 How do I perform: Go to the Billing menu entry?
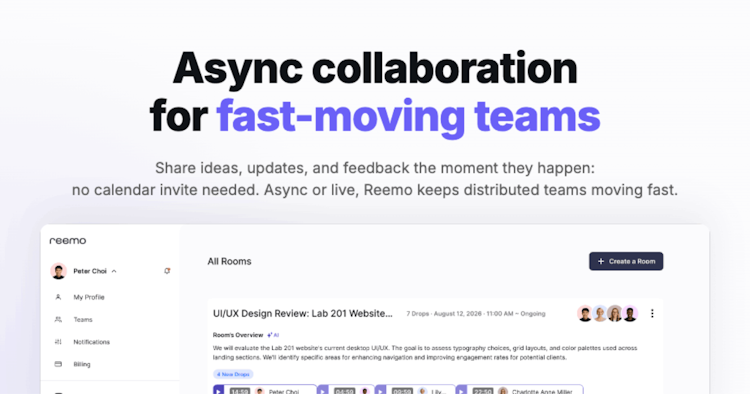tap(82, 364)
